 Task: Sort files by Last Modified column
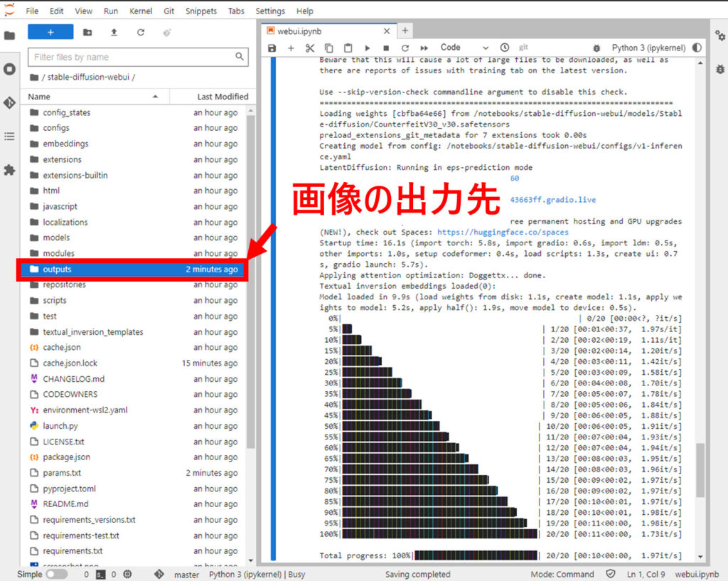[223, 97]
